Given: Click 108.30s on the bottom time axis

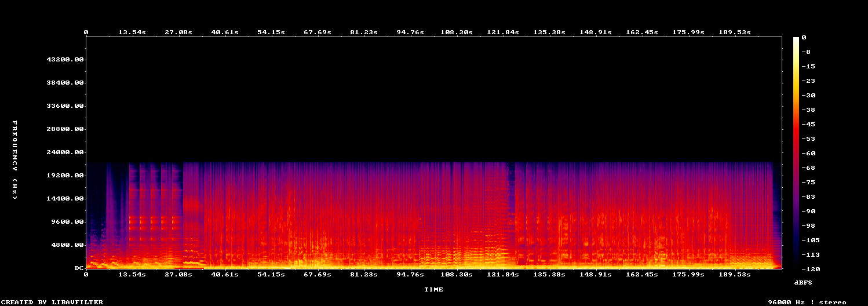Looking at the screenshot, I should pyautogui.click(x=457, y=274).
